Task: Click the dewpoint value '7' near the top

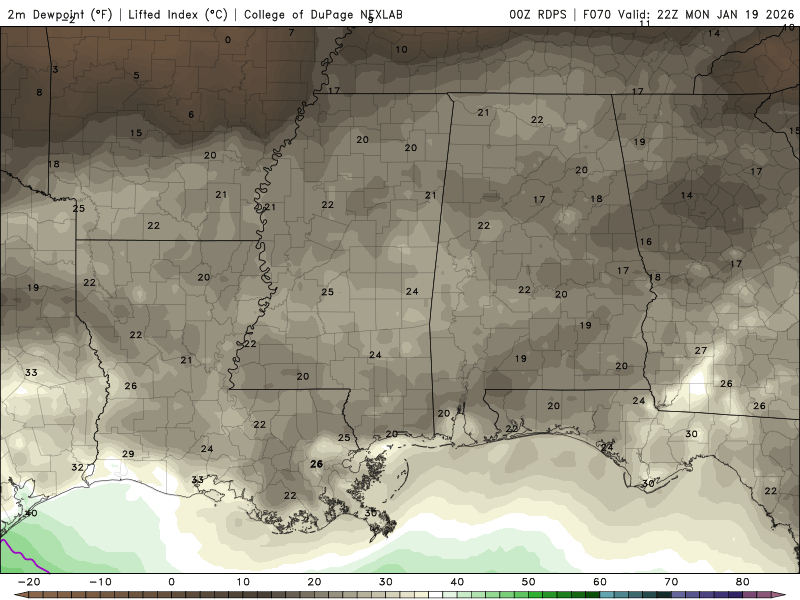Action: tap(291, 33)
